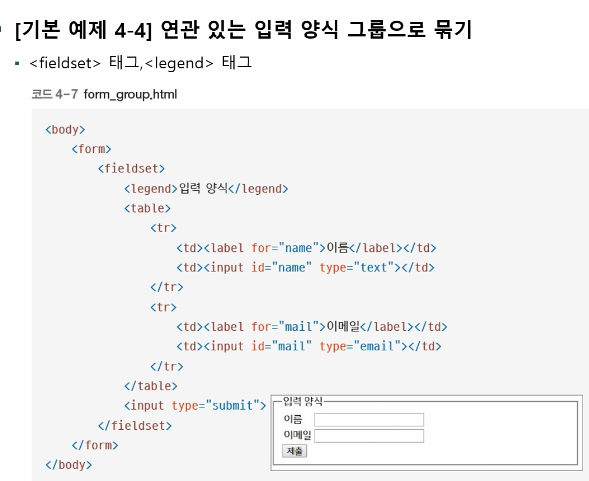
Task: Click the closing </table> code line
Action: point(151,386)
